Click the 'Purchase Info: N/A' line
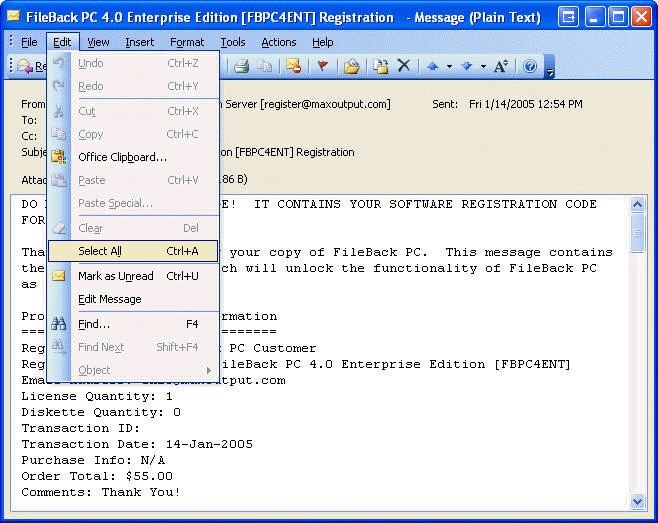Viewport: 658px width, 523px height. point(93,460)
